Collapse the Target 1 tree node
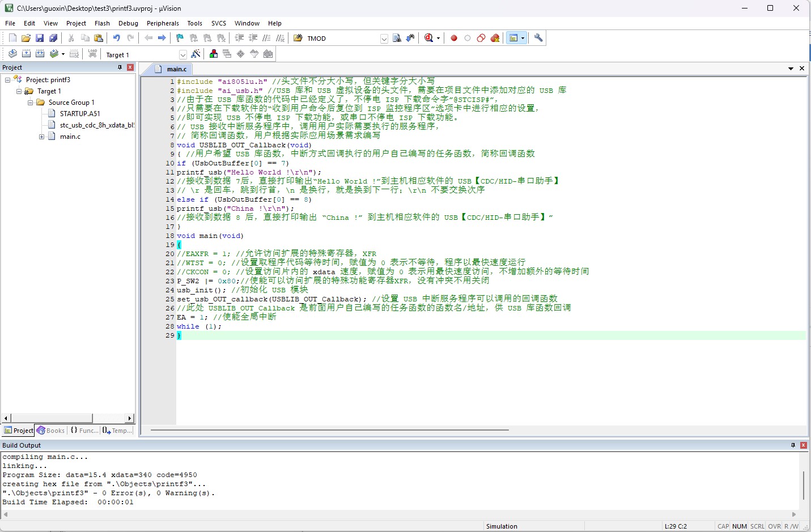 (19, 91)
